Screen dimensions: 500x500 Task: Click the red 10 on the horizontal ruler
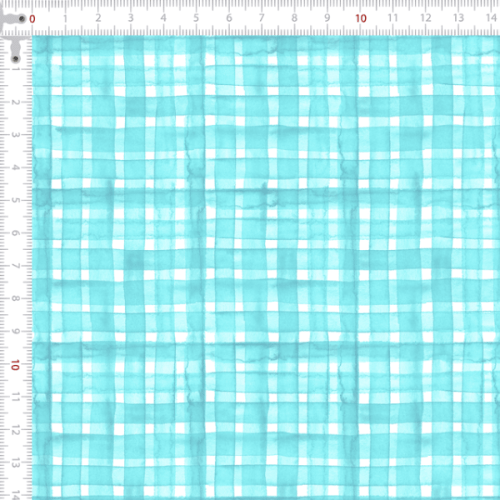point(361,18)
